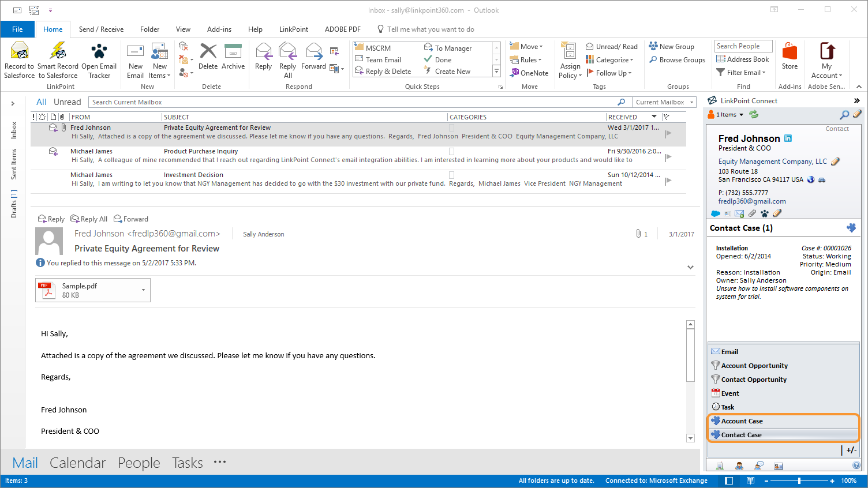This screenshot has height=488, width=868.
Task: Open Equity Management Company, LLC link
Action: pos(772,162)
